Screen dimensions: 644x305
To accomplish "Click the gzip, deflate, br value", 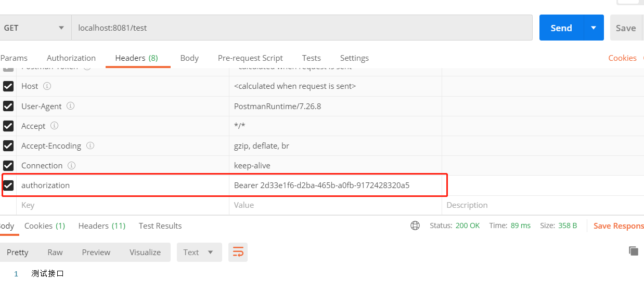I will point(262,145).
